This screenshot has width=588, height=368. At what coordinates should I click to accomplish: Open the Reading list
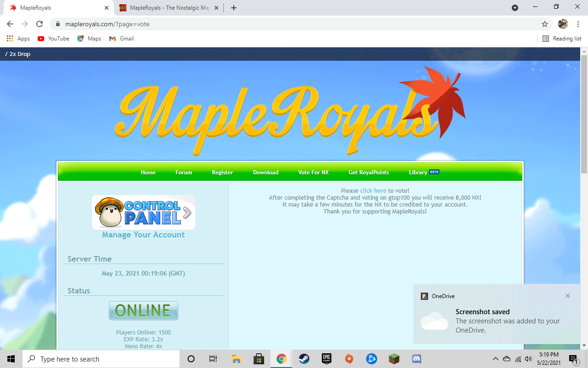coord(562,39)
